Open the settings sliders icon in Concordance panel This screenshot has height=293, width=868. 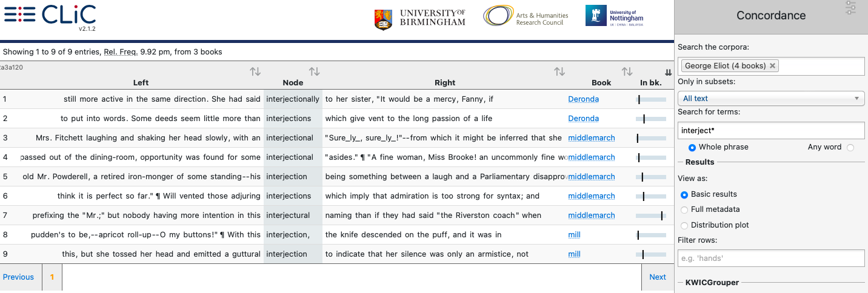(851, 8)
